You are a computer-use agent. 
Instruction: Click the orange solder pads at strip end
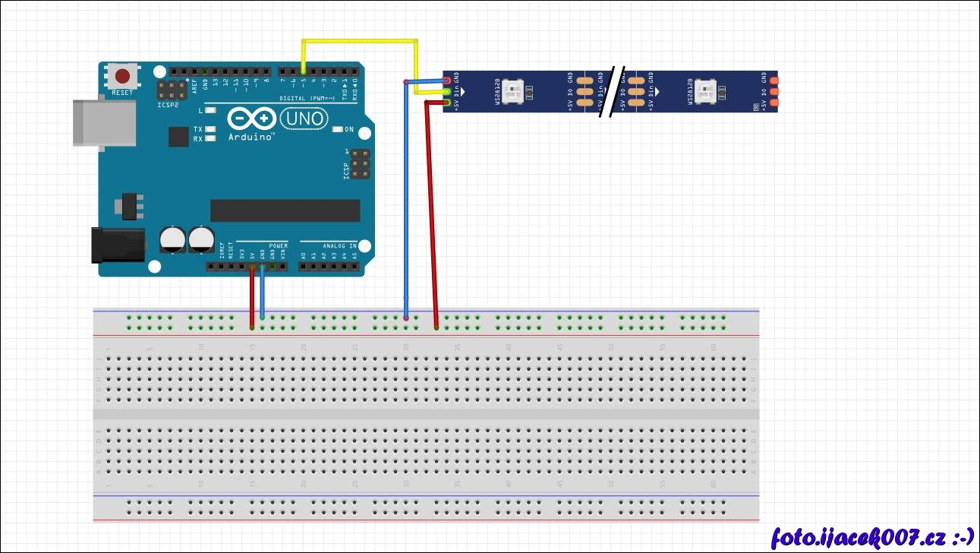tap(774, 91)
